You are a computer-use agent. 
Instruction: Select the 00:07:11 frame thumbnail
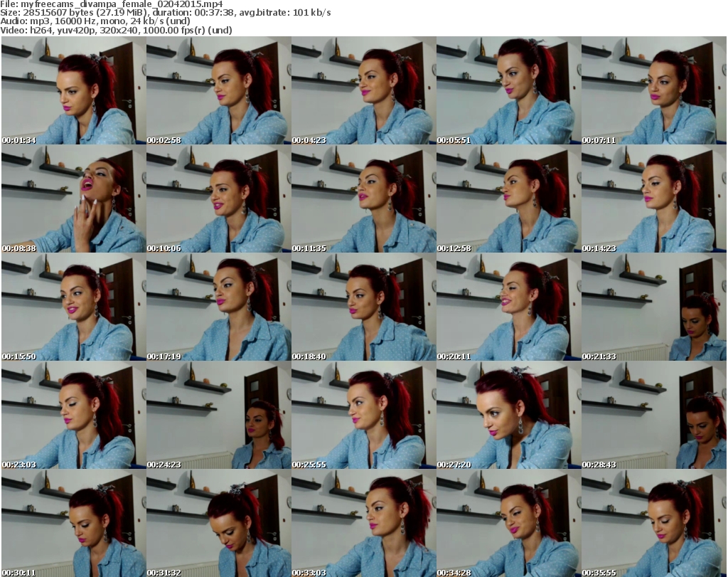(654, 90)
